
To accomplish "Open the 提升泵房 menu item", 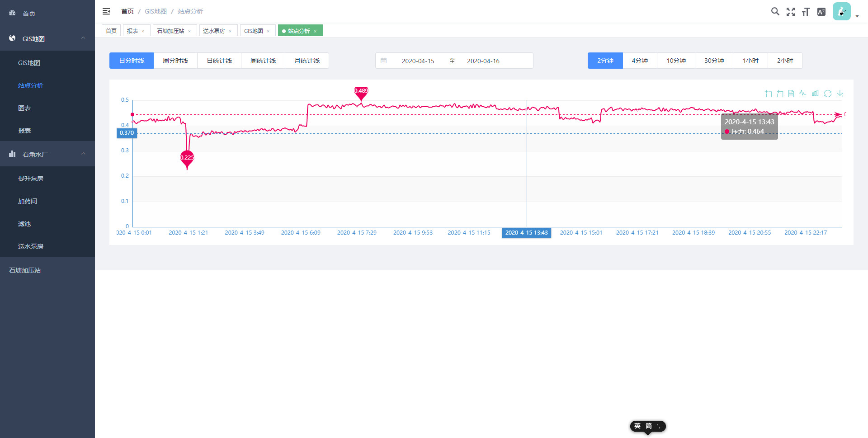I will click(x=31, y=179).
